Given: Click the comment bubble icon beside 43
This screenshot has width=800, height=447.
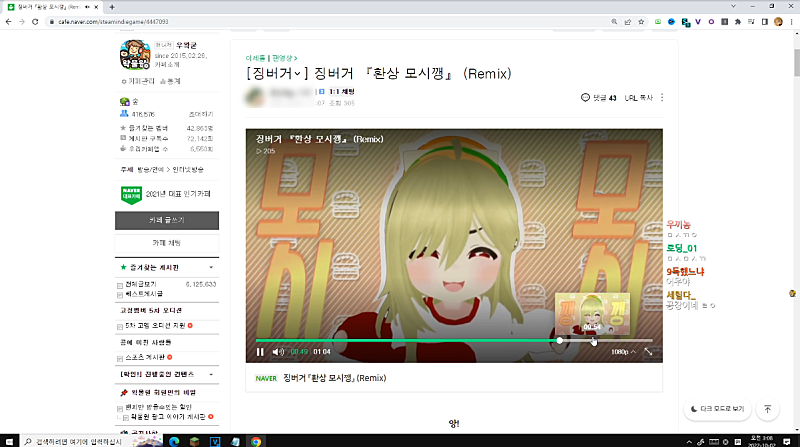Looking at the screenshot, I should (585, 97).
